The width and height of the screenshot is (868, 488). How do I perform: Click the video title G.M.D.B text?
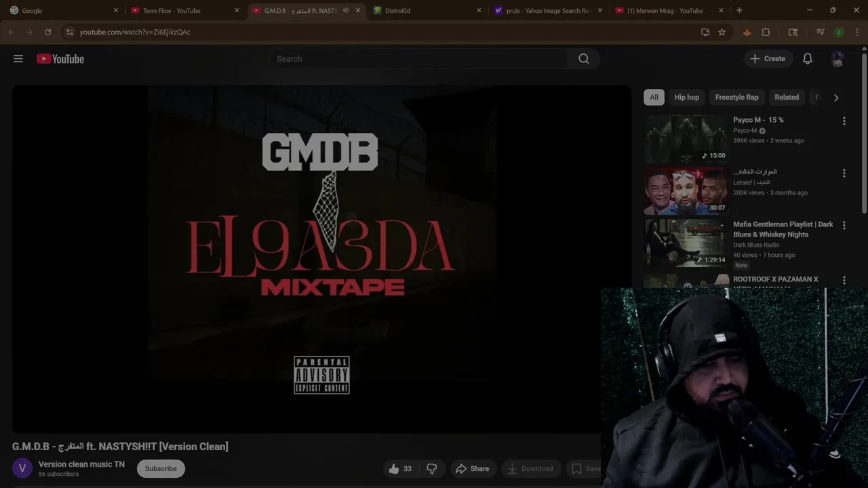pos(120,446)
